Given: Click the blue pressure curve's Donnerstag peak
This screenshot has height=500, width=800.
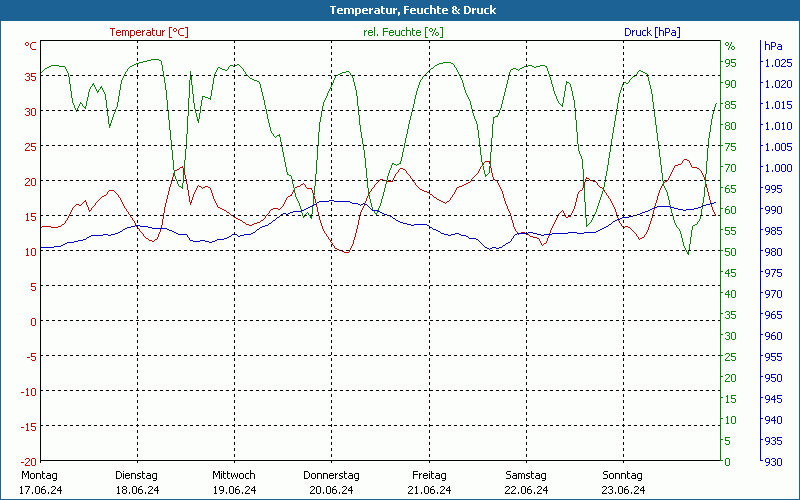Looking at the screenshot, I should point(332,201).
